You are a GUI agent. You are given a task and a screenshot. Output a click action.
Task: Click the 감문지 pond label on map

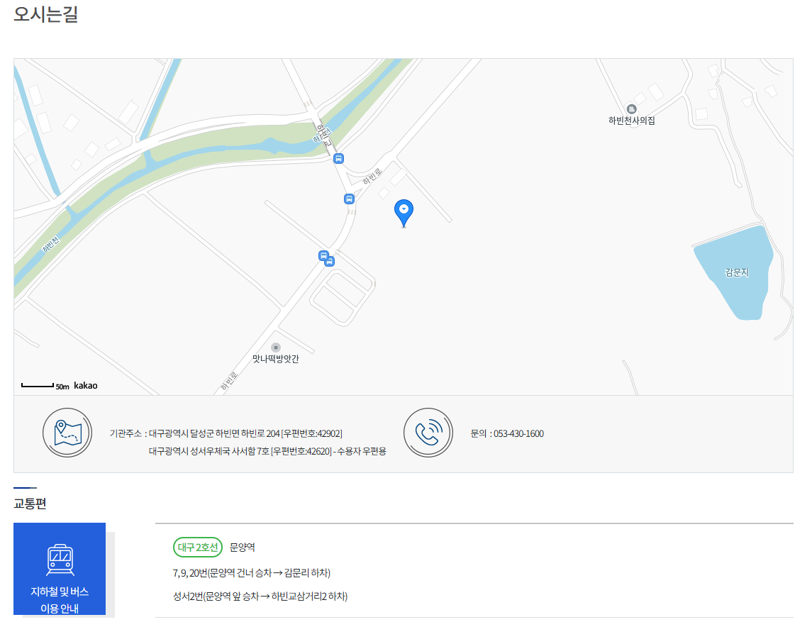tap(736, 272)
